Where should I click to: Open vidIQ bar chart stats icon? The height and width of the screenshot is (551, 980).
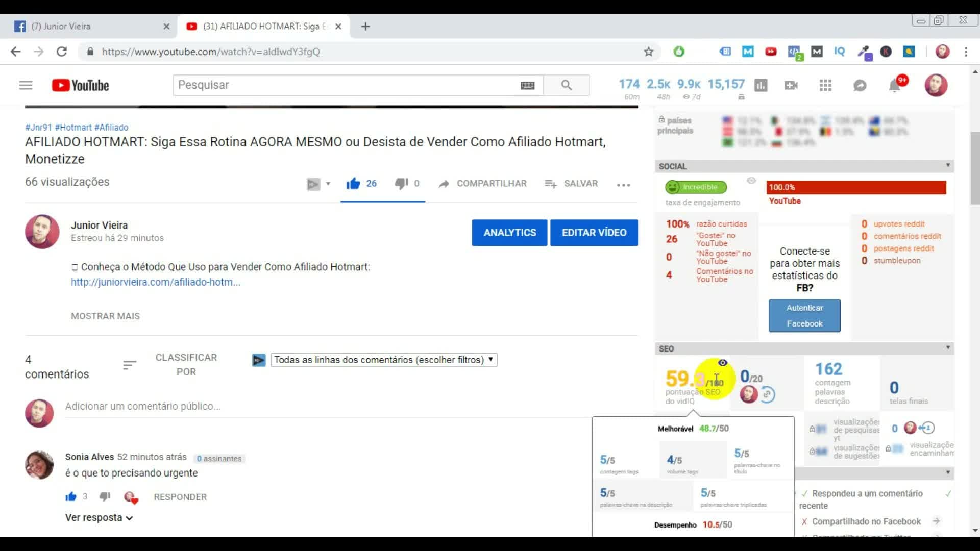(761, 85)
